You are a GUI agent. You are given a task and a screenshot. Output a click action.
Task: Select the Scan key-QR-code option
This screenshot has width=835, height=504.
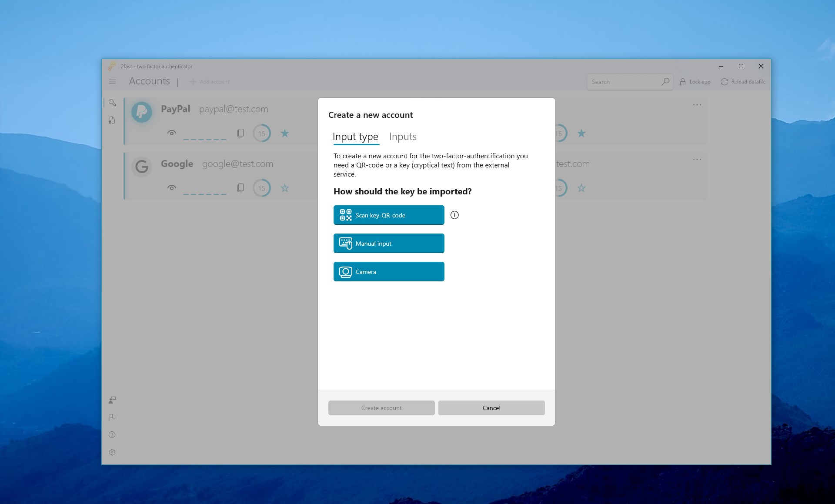click(x=388, y=215)
